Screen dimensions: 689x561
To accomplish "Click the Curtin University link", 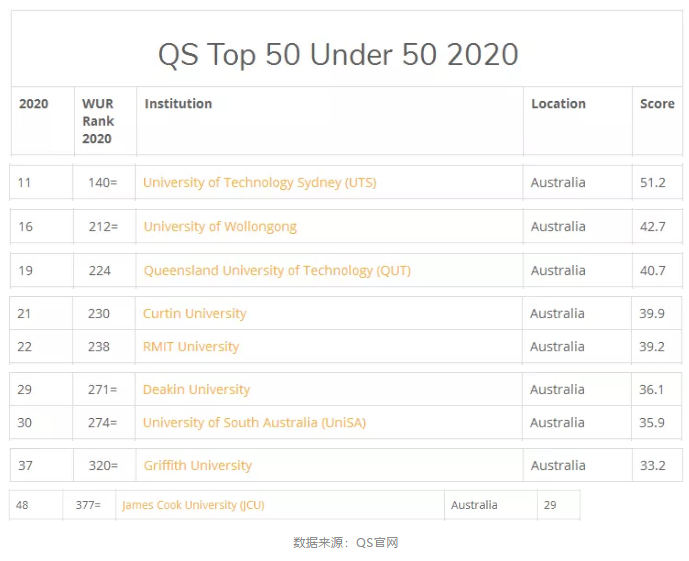I will [195, 314].
